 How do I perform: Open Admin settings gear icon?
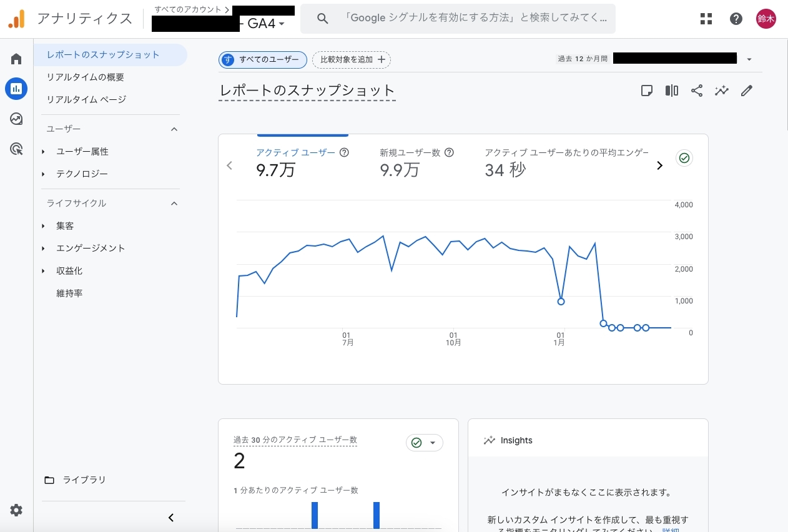click(16, 510)
